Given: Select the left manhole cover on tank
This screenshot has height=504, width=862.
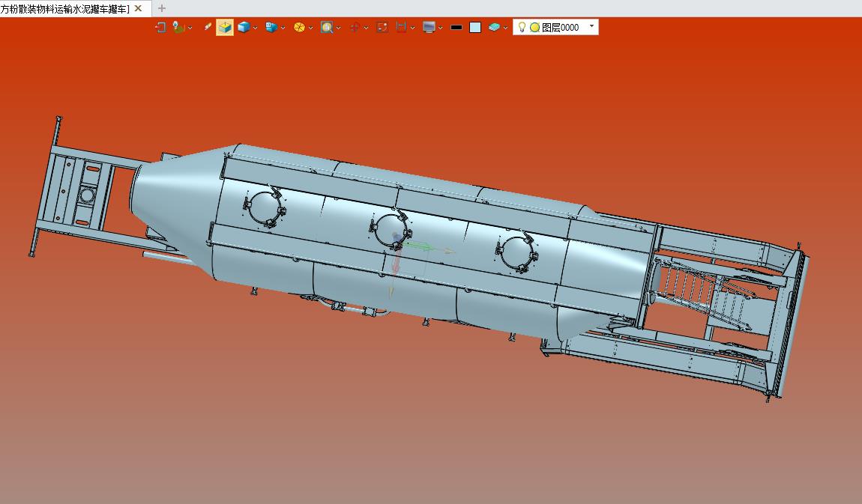Looking at the screenshot, I should (x=265, y=207).
